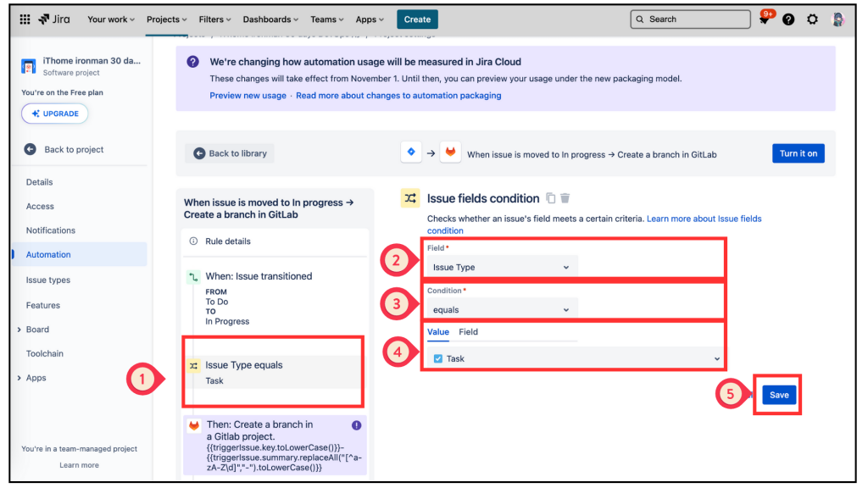Save the issue fields condition

pyautogui.click(x=779, y=395)
